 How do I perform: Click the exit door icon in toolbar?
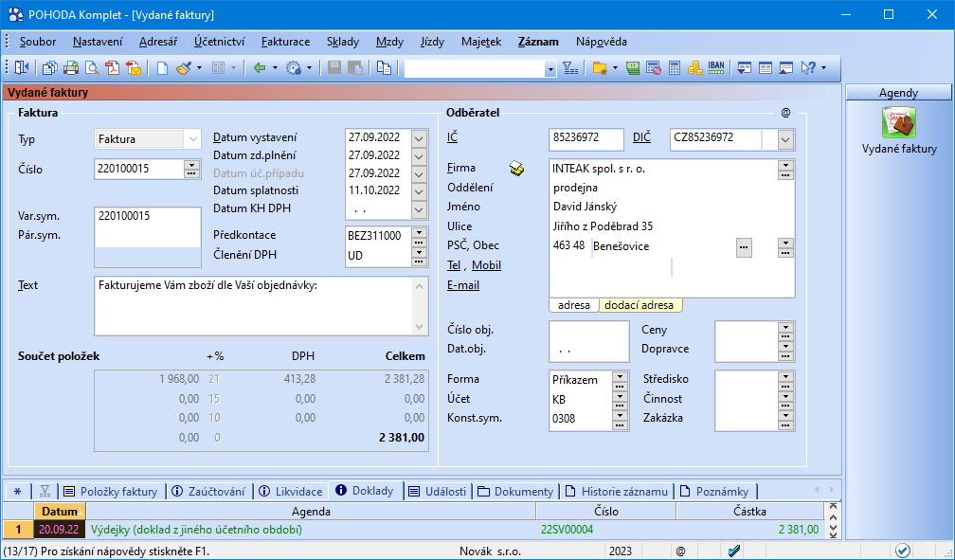coord(22,68)
